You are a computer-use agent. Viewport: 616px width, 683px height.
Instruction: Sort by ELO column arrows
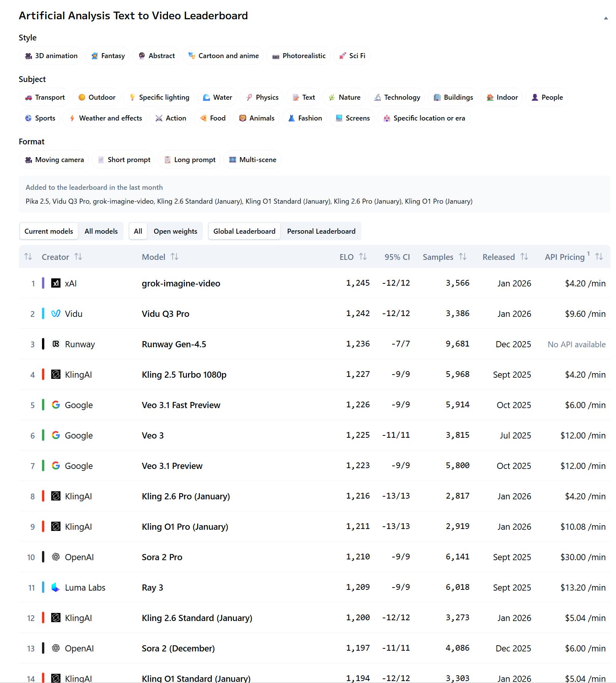pyautogui.click(x=363, y=256)
